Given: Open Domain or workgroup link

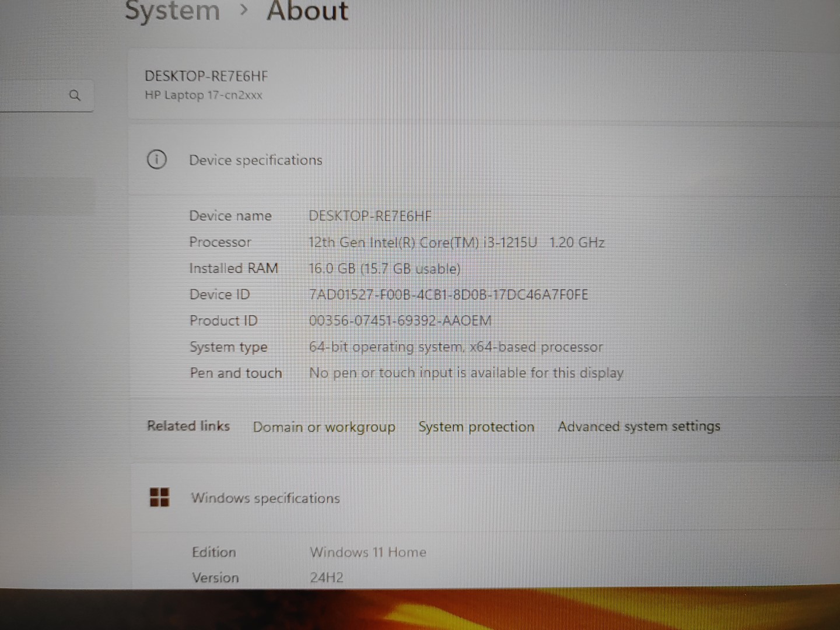Looking at the screenshot, I should point(324,427).
